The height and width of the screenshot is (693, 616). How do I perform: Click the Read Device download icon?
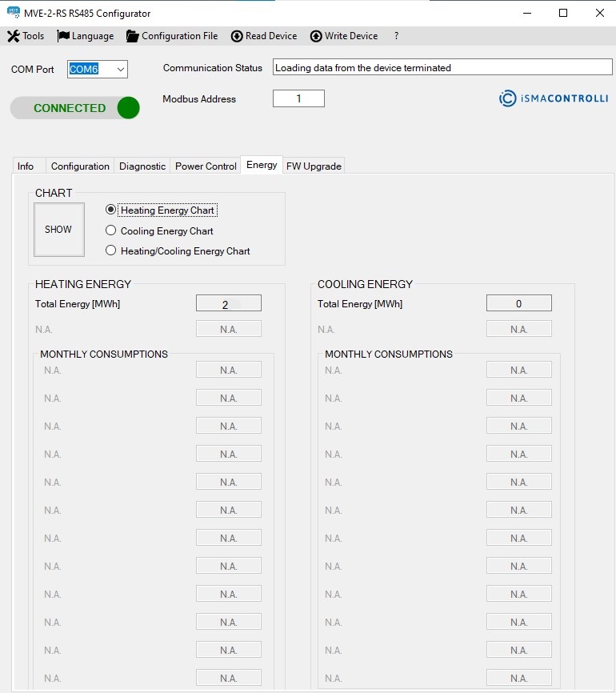[237, 36]
